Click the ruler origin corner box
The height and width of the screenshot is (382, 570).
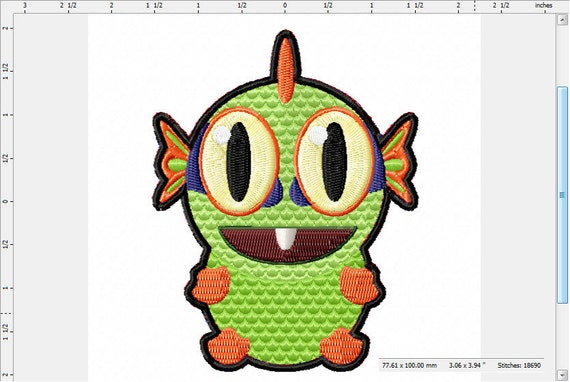point(7,7)
